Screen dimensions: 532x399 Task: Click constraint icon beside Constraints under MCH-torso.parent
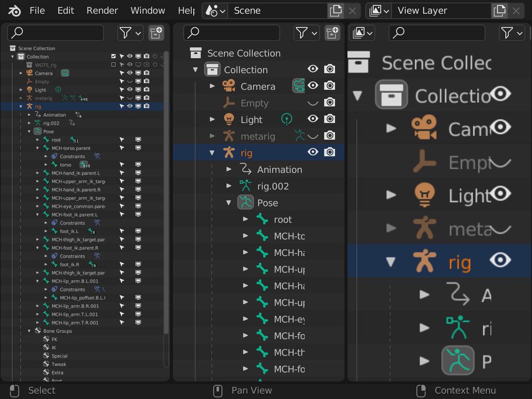click(x=98, y=156)
